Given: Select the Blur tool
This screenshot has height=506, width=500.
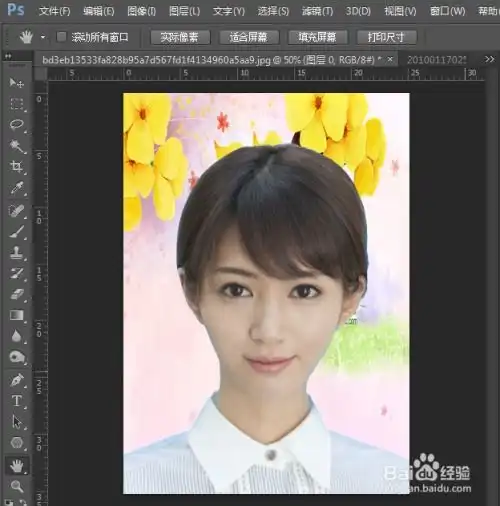Looking at the screenshot, I should (16, 336).
